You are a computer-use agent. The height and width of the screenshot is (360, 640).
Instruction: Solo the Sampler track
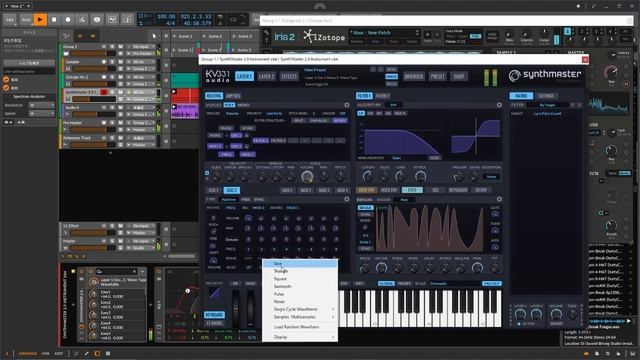click(x=112, y=62)
